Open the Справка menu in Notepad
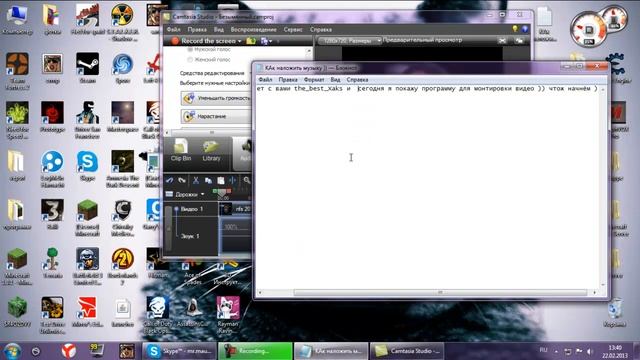 click(357, 80)
